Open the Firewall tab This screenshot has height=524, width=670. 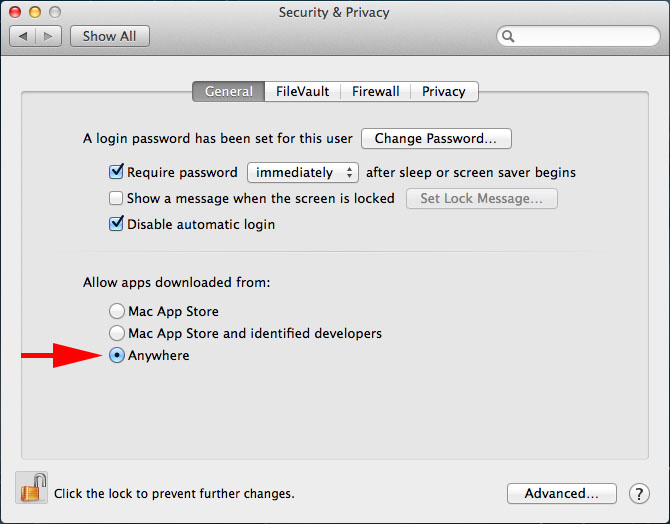click(375, 91)
